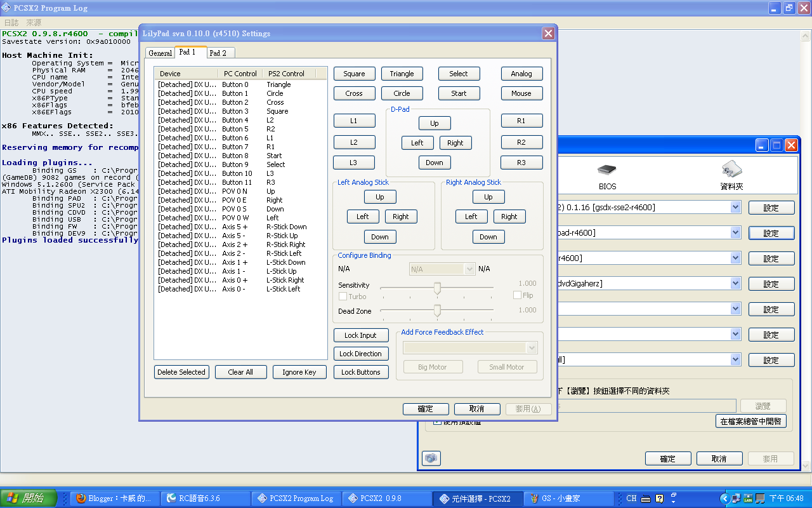Screen dimensions: 812x508
Task: Bind the R3 button
Action: (521, 163)
